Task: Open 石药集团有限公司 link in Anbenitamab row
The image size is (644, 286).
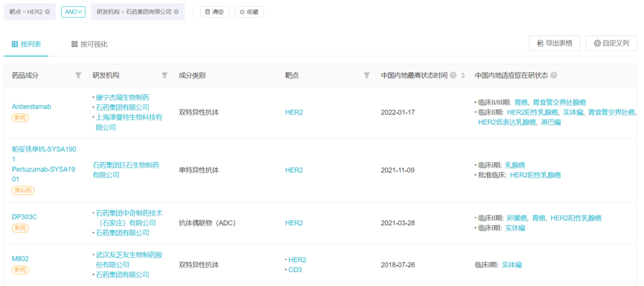Action: coord(122,107)
